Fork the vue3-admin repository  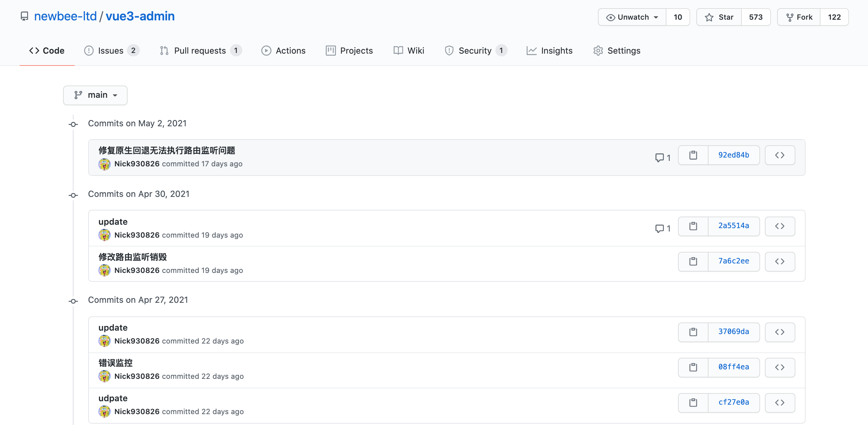tap(799, 17)
